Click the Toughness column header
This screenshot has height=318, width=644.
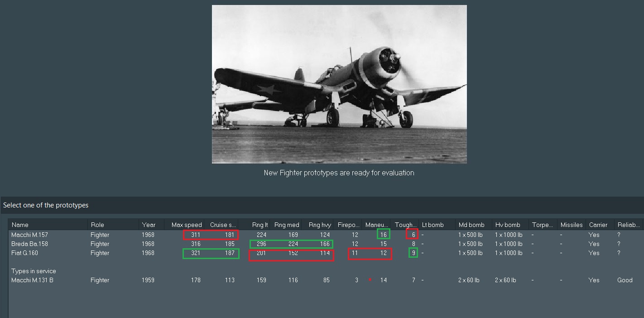tap(405, 225)
